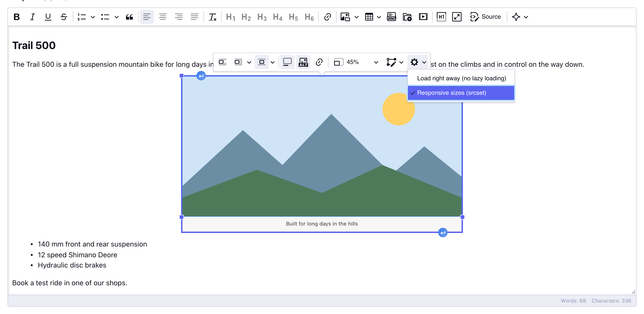Toggle strikethrough formatting
Viewport: 644px width, 314px height.
[x=64, y=17]
